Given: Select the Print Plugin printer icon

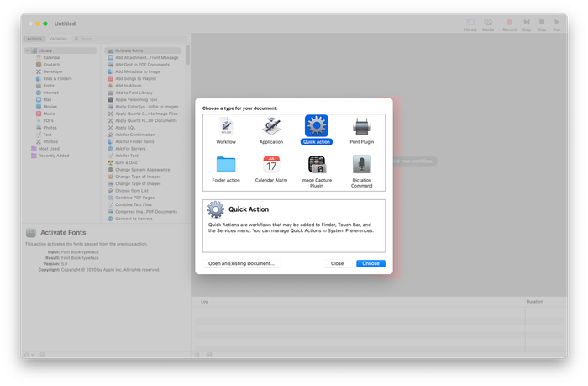Looking at the screenshot, I should tap(361, 126).
